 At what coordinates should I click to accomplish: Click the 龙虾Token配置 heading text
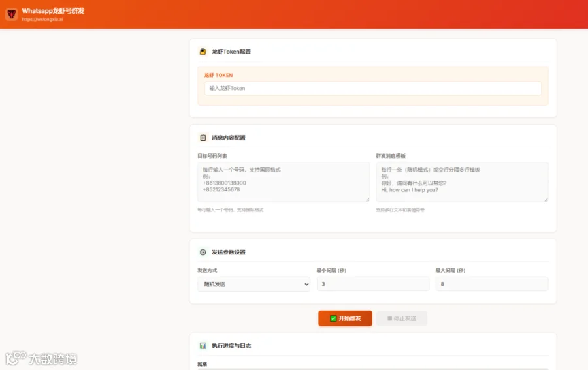point(231,52)
